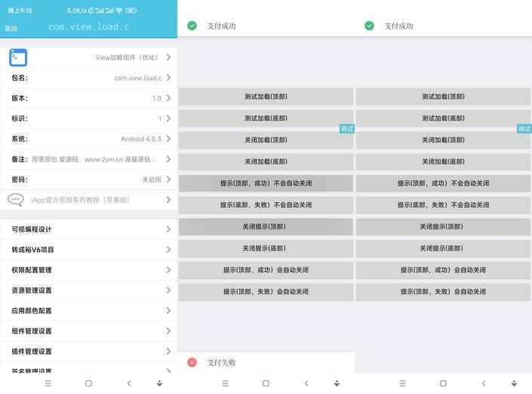Image resolution: width=532 pixels, height=394 pixels.
Task: Tap the chat bubble icon beside iApp官方视频系列教程
Action: pos(16,199)
